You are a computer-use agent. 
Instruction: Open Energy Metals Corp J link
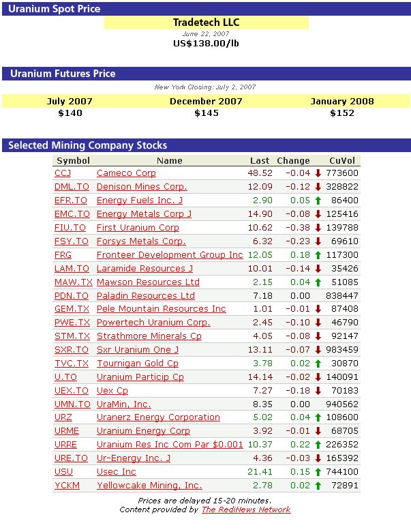[144, 213]
